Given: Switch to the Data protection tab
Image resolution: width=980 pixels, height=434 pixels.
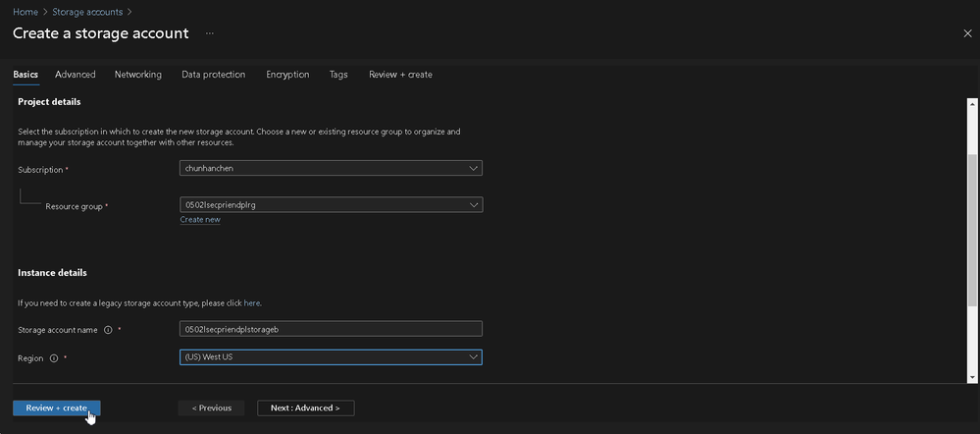Looking at the screenshot, I should tap(213, 75).
